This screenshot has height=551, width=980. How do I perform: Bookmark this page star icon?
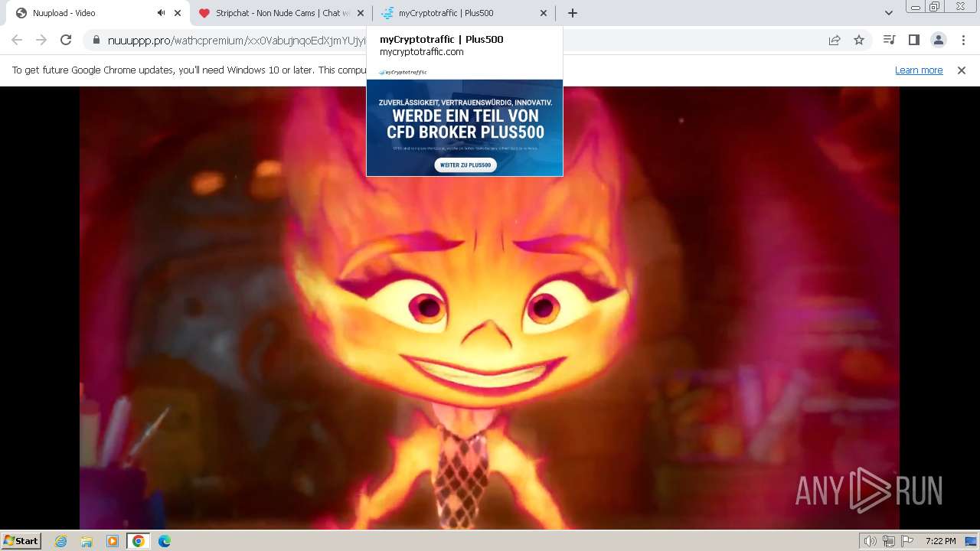click(859, 41)
